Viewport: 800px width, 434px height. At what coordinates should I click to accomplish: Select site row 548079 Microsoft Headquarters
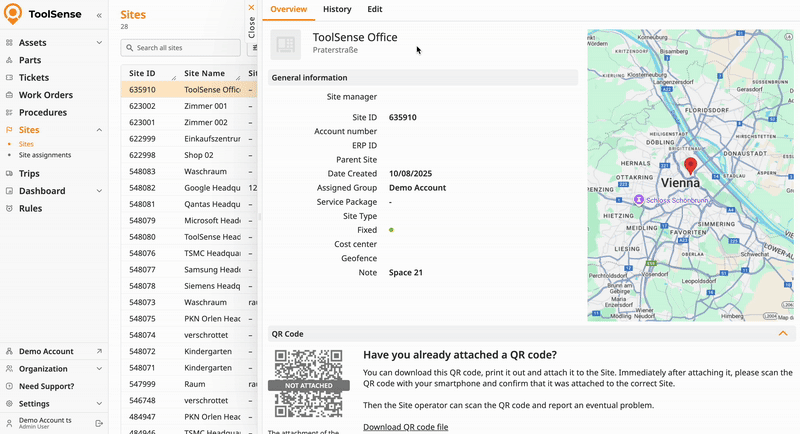point(189,220)
